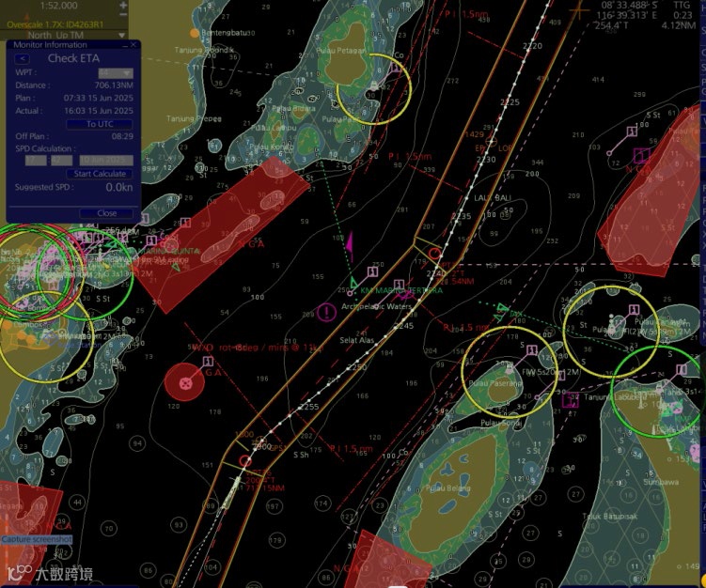Image resolution: width=706 pixels, height=588 pixels.
Task: Open info box above Pulau Paserang light
Action: pyautogui.click(x=532, y=349)
